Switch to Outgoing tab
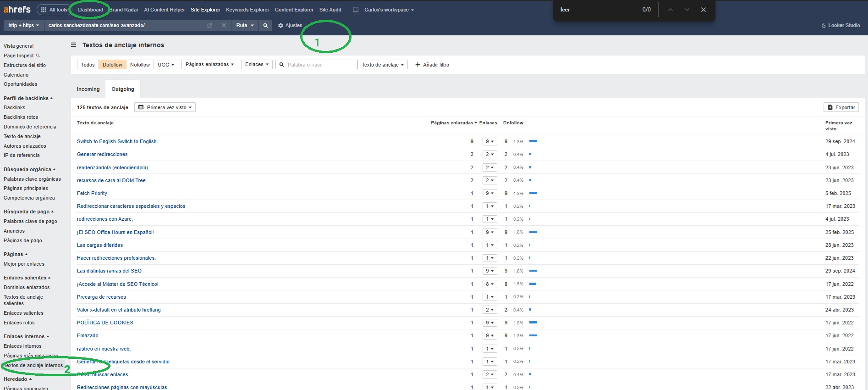 coord(123,89)
